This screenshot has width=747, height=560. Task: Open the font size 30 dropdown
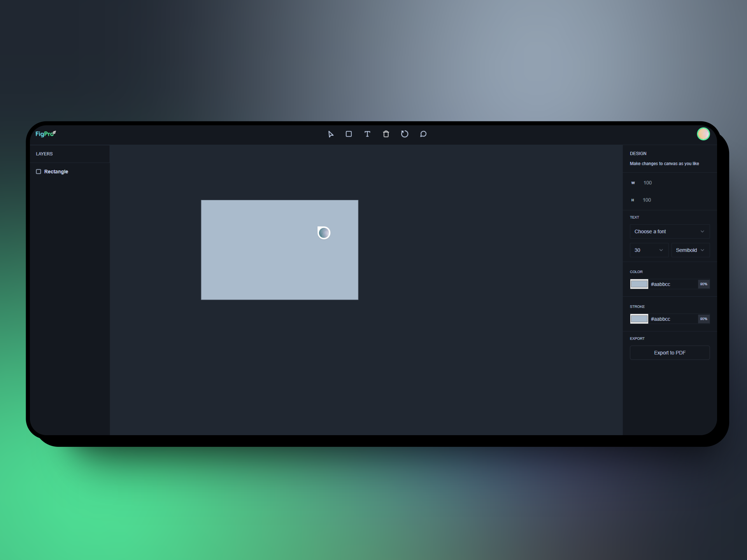(649, 250)
